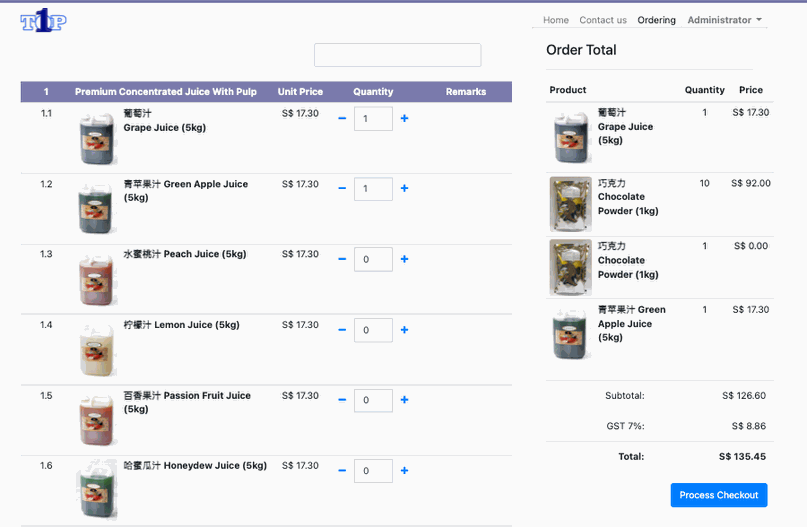Select the Ordering nav item
The image size is (807, 527).
tap(656, 20)
